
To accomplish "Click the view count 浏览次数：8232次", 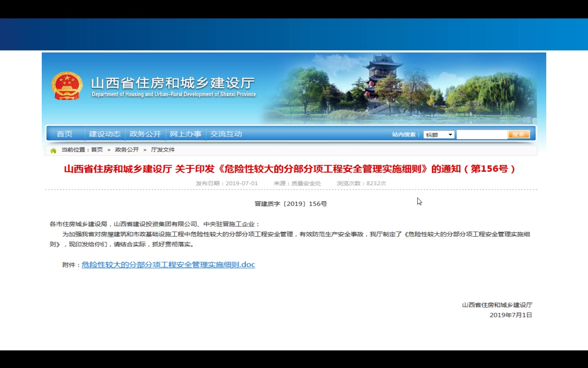I will click(362, 184).
